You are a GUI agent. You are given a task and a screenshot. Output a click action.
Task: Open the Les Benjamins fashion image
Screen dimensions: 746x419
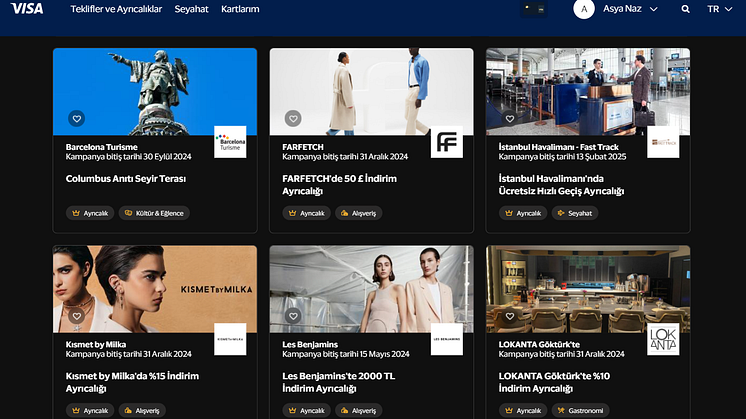[x=372, y=289]
